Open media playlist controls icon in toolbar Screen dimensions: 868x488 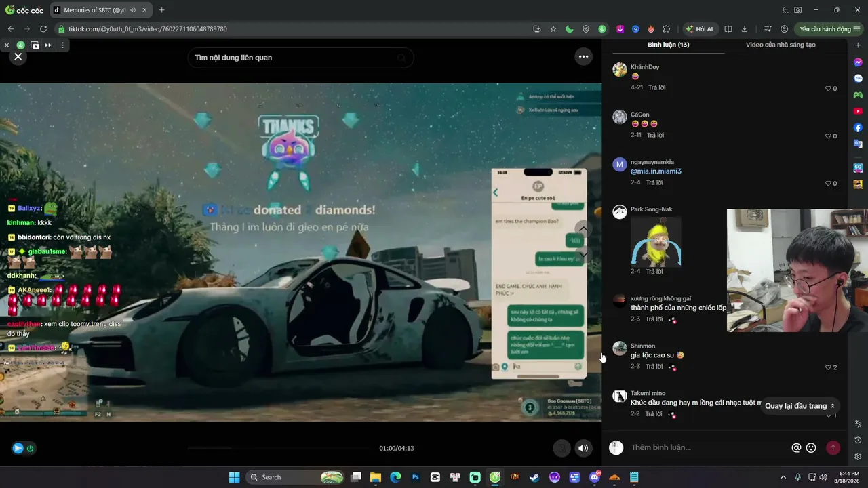click(768, 29)
